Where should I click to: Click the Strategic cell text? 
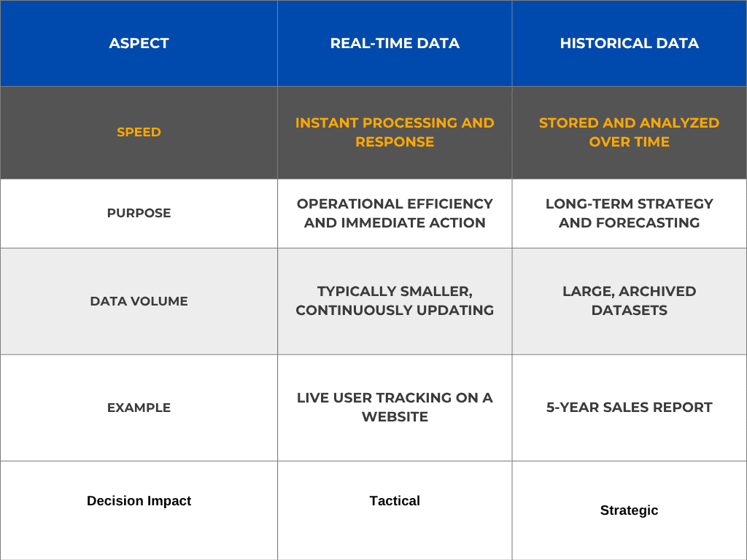629,510
